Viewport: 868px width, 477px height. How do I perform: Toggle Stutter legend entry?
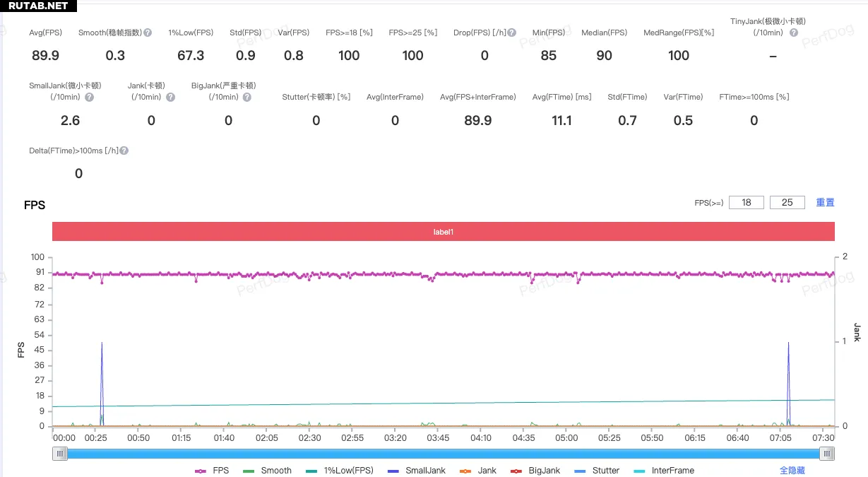597,471
